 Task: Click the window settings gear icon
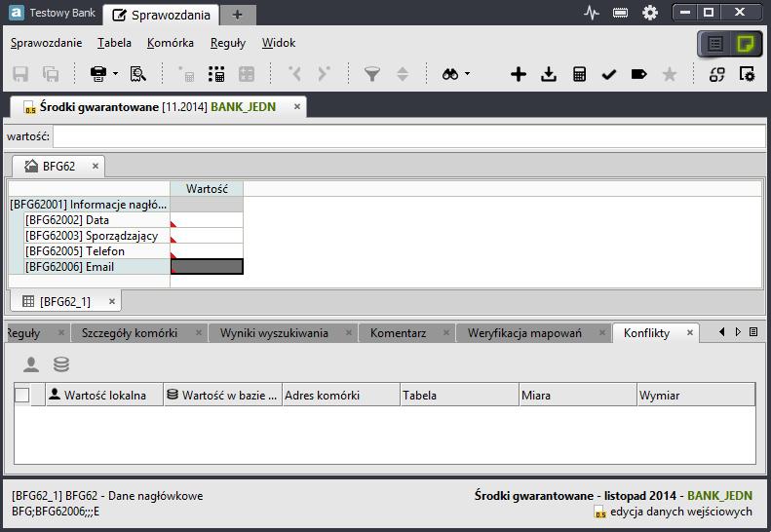click(747, 74)
